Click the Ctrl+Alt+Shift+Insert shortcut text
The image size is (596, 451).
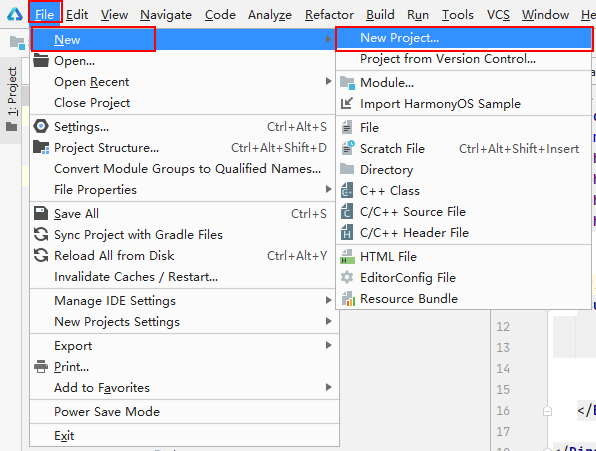pos(519,149)
